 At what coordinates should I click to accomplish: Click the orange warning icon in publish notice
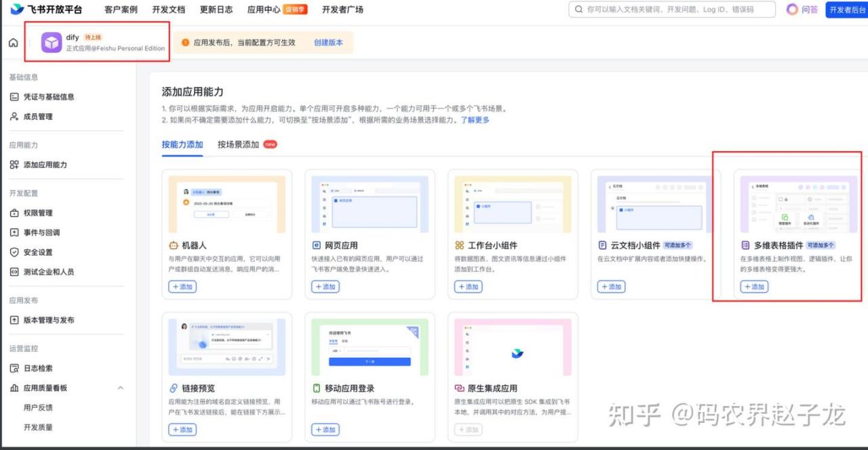pos(185,42)
